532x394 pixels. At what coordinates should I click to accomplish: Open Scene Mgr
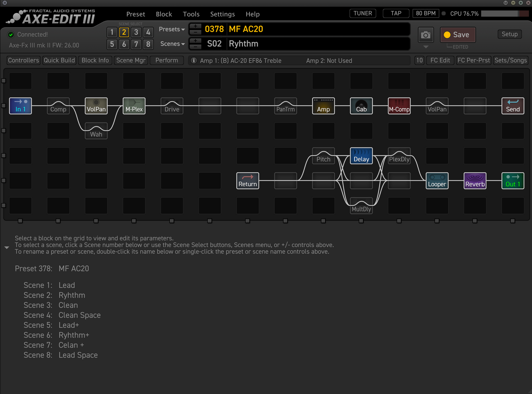coord(131,60)
